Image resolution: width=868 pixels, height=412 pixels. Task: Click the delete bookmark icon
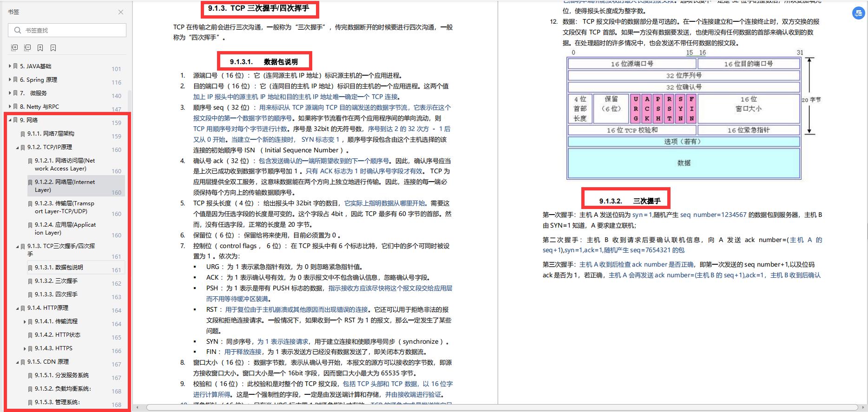[53, 48]
